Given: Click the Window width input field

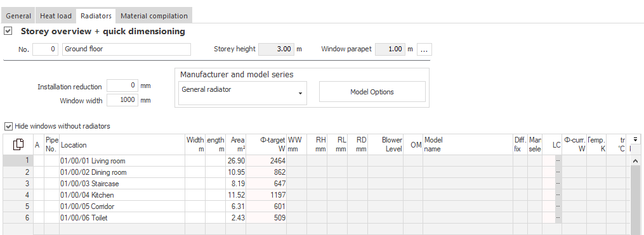Looking at the screenshot, I should 122,100.
